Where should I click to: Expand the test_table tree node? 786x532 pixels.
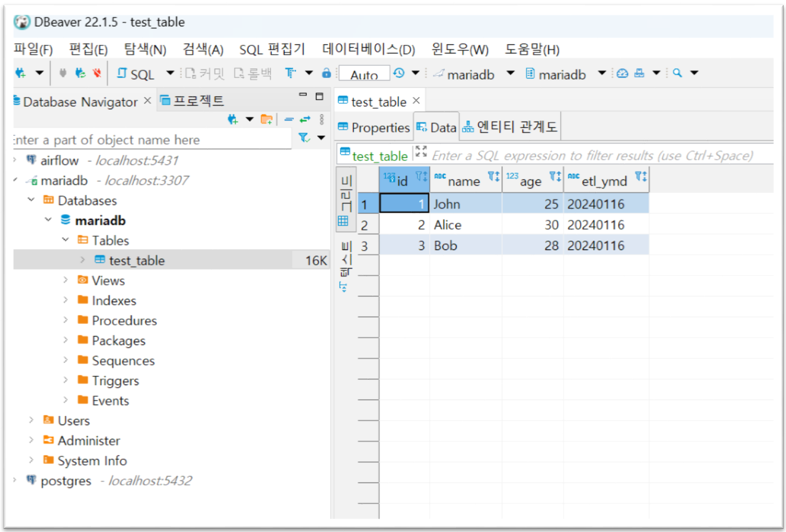[x=82, y=260]
